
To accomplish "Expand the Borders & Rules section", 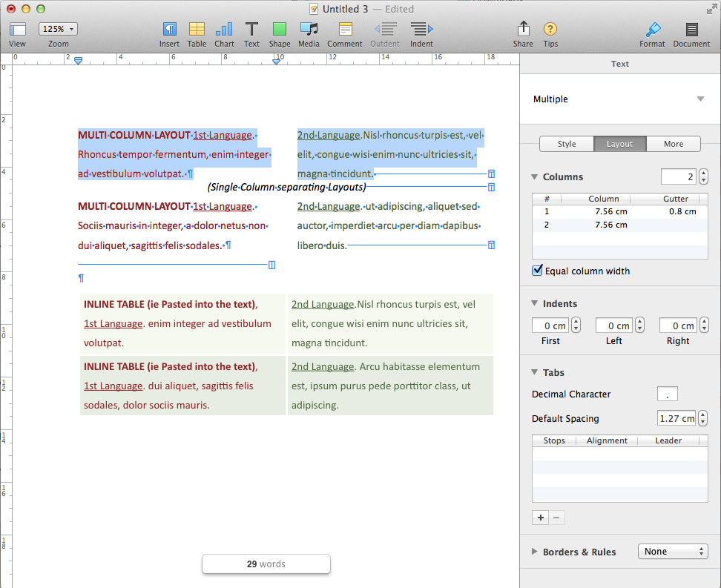I will (x=536, y=552).
